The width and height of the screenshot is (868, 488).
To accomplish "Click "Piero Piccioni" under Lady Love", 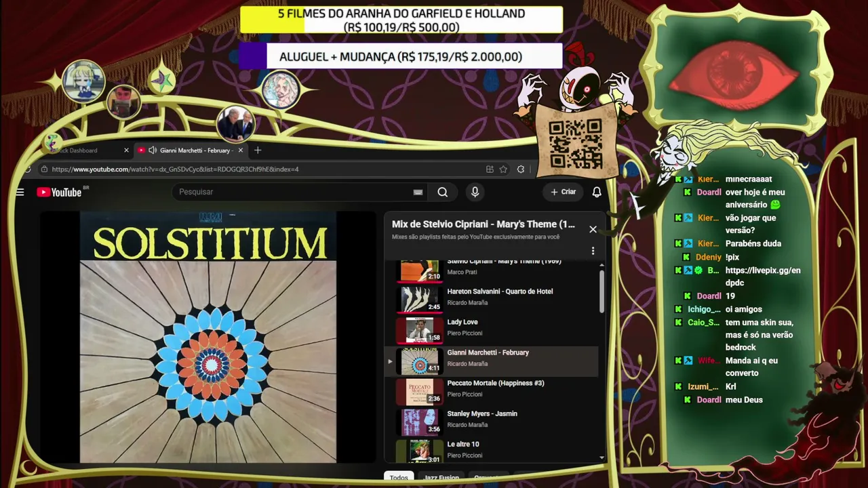I will (x=465, y=333).
